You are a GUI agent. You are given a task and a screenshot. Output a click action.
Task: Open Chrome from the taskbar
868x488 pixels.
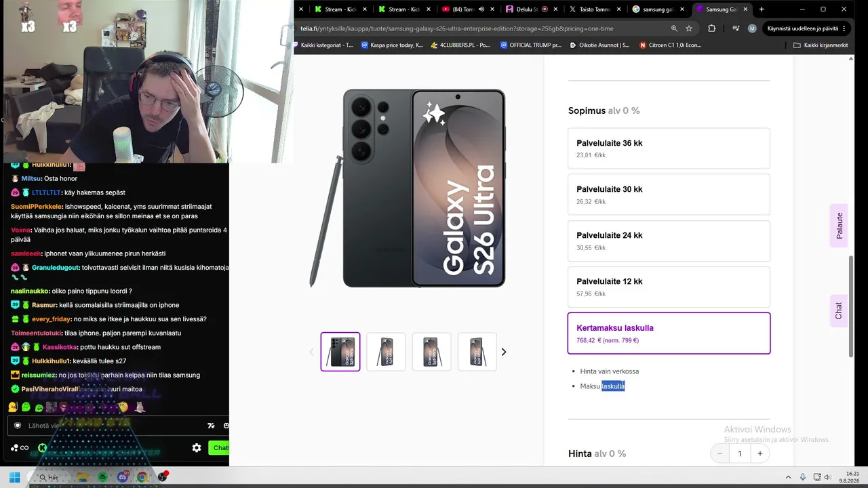(142, 477)
